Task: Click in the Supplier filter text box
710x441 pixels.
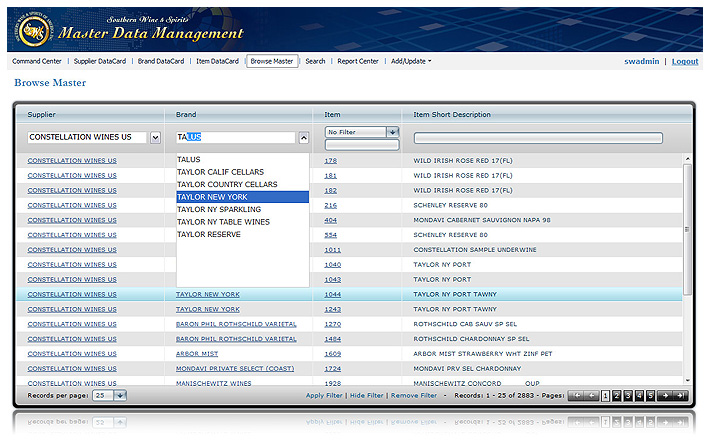Action: click(87, 137)
